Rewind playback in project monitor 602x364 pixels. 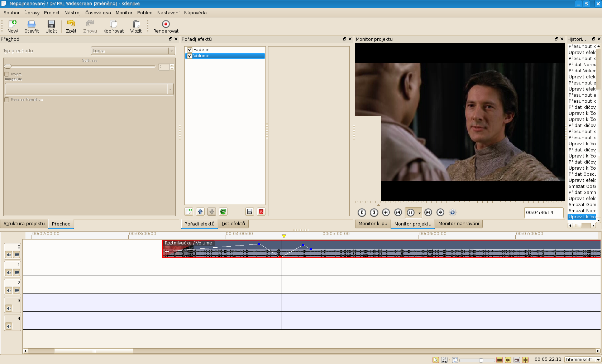pyautogui.click(x=386, y=213)
